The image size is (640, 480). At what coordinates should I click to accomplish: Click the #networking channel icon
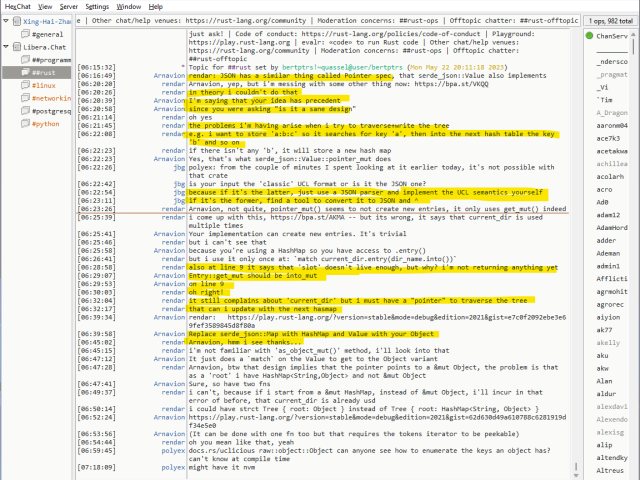[x=25, y=99]
